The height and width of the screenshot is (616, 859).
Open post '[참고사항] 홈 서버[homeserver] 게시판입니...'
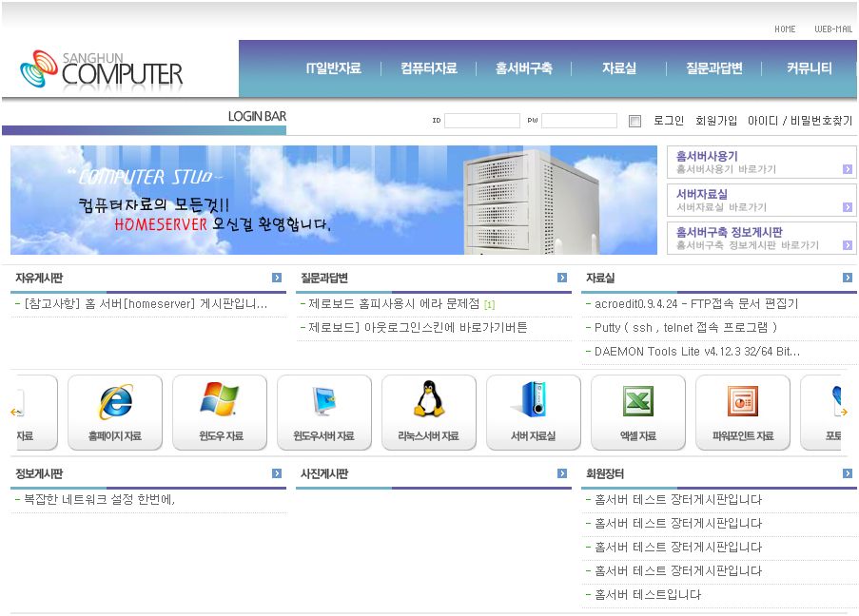click(146, 304)
